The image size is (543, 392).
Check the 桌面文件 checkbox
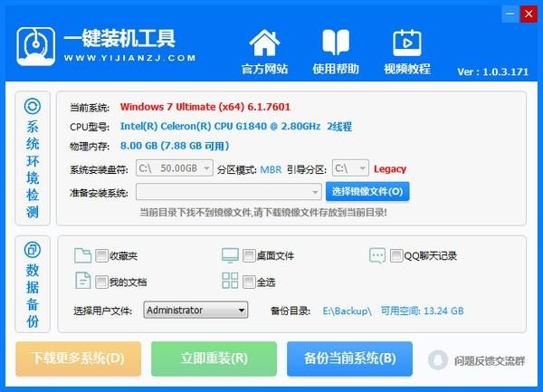249,255
